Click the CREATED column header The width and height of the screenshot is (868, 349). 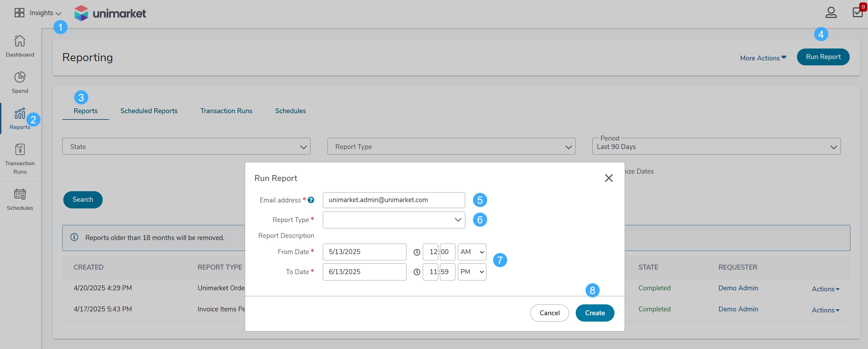(89, 267)
